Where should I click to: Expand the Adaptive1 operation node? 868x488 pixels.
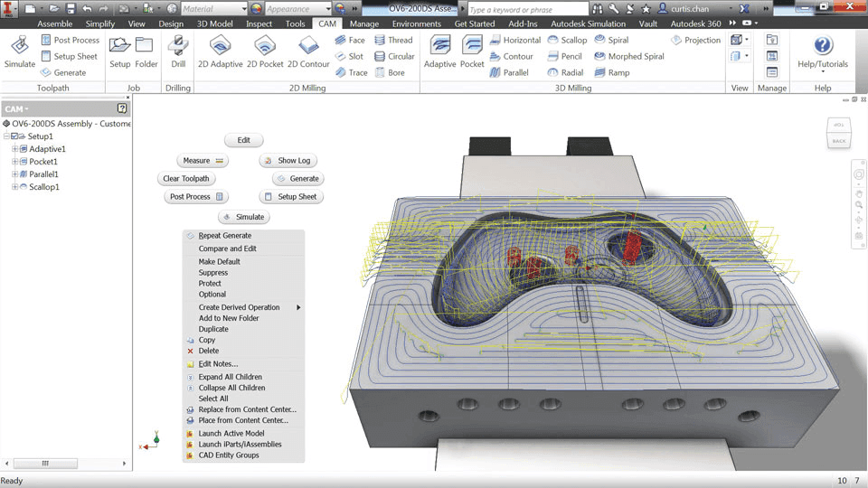[15, 149]
